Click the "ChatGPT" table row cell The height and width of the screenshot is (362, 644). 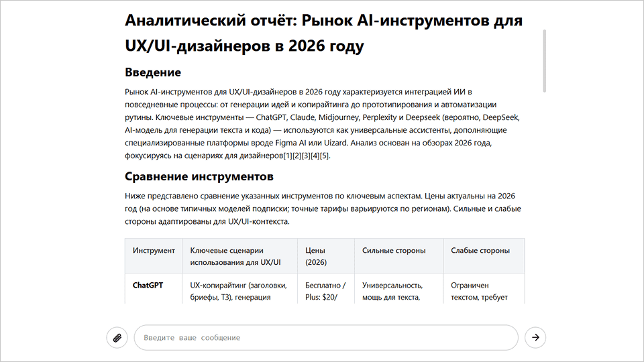154,288
